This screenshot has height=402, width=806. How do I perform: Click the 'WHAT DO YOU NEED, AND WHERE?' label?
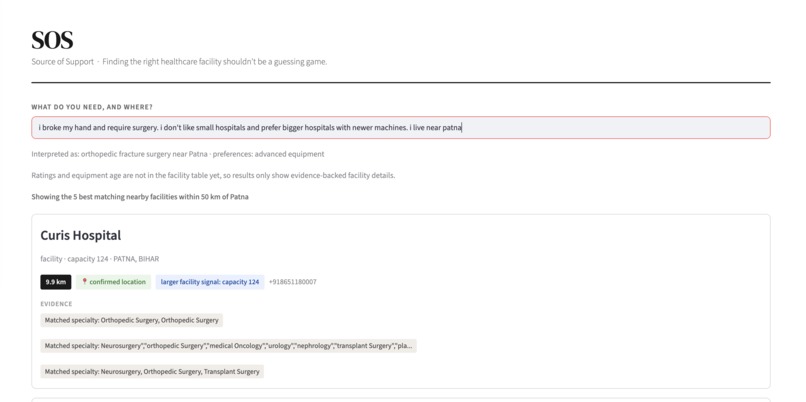[x=92, y=107]
